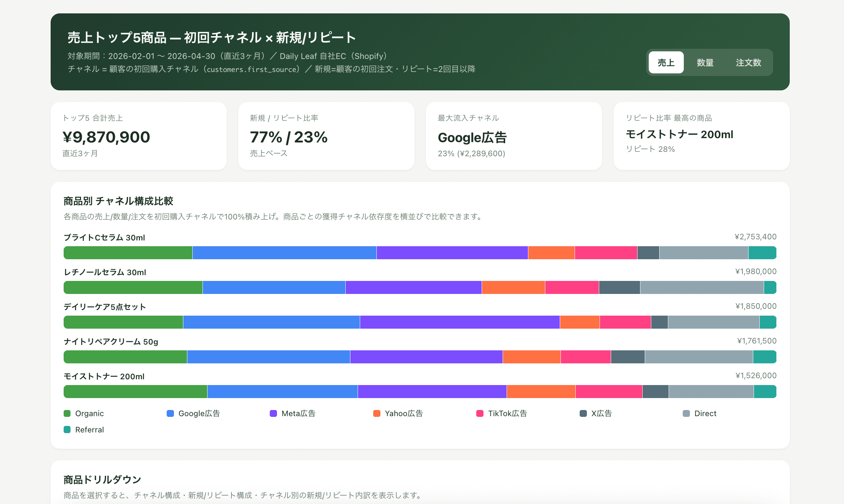Screen dimensions: 844x504
Task: Click the モイストトナー 200ml bar label
Action: 104,376
